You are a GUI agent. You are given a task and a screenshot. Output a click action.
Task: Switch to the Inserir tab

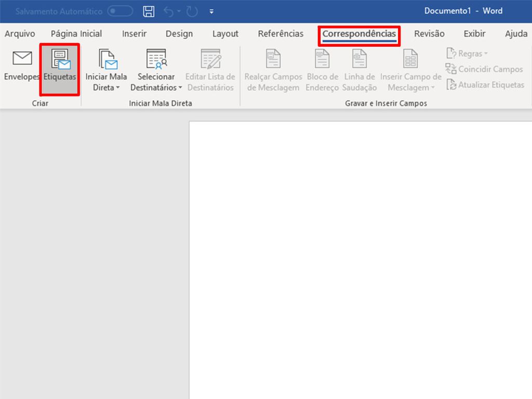click(x=135, y=34)
